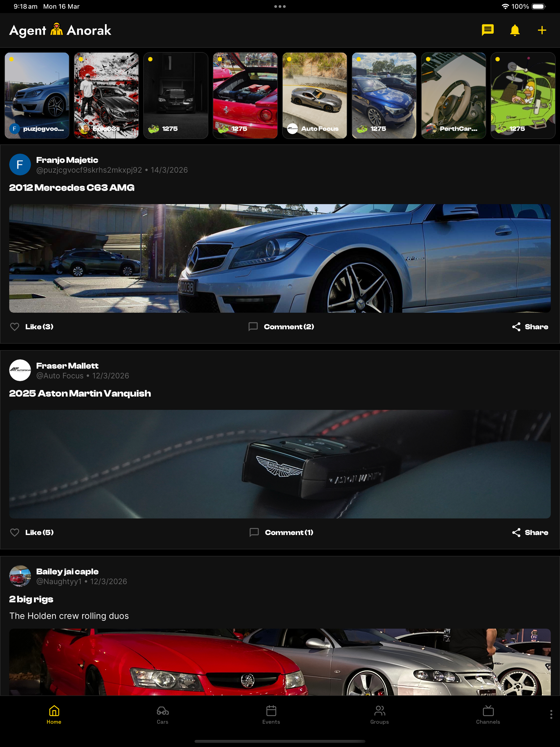Switch to the Cars tab
This screenshot has height=747, width=560.
coord(162,715)
